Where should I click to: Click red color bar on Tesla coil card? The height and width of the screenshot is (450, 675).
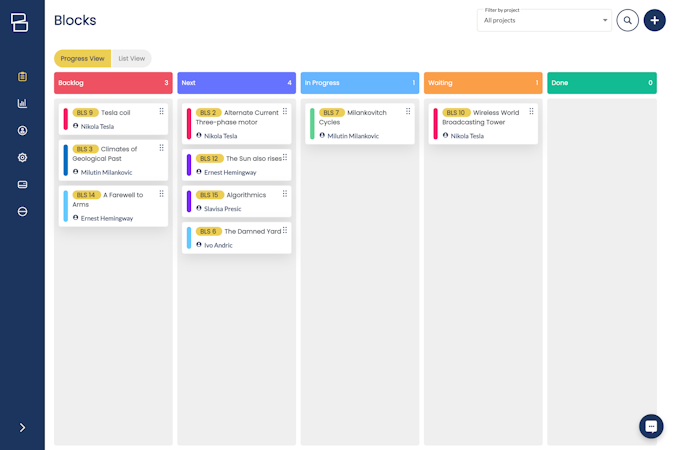pyautogui.click(x=65, y=119)
